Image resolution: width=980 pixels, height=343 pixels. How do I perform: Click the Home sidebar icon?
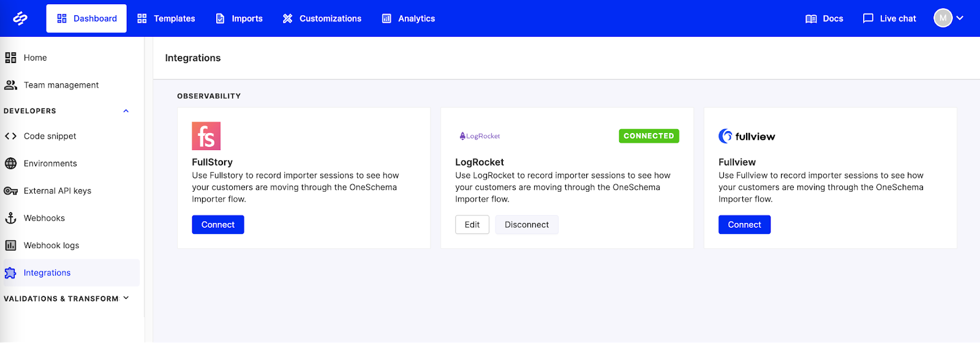pos(10,58)
